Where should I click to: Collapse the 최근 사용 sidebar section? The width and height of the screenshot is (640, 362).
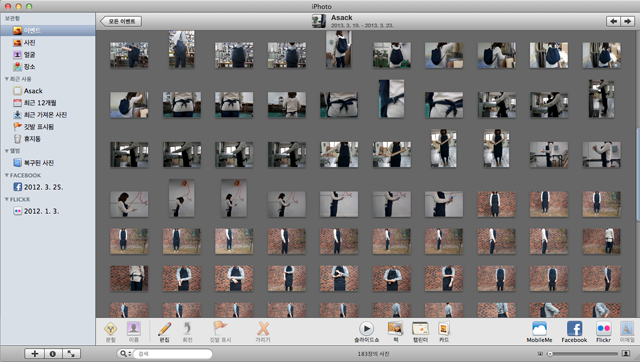(x=7, y=79)
